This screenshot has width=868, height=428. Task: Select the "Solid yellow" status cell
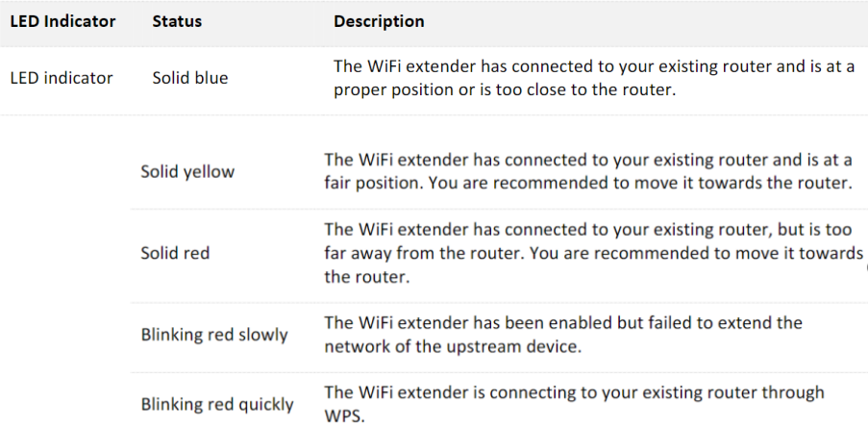click(x=187, y=171)
